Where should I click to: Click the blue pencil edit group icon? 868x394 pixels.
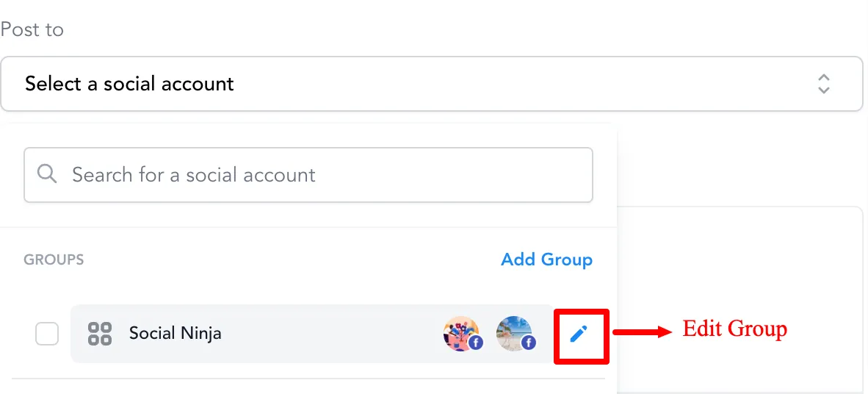[579, 334]
